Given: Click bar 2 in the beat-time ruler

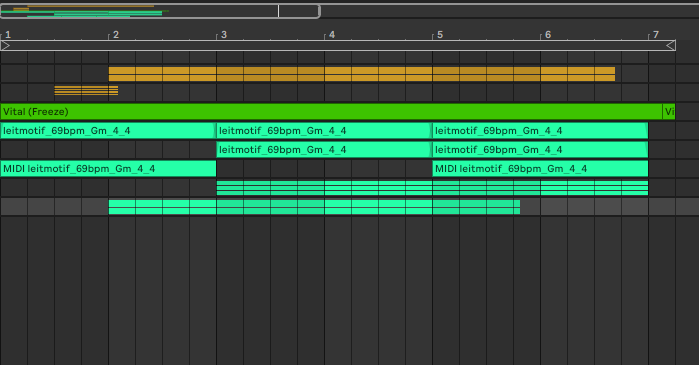Looking at the screenshot, I should coord(115,35).
